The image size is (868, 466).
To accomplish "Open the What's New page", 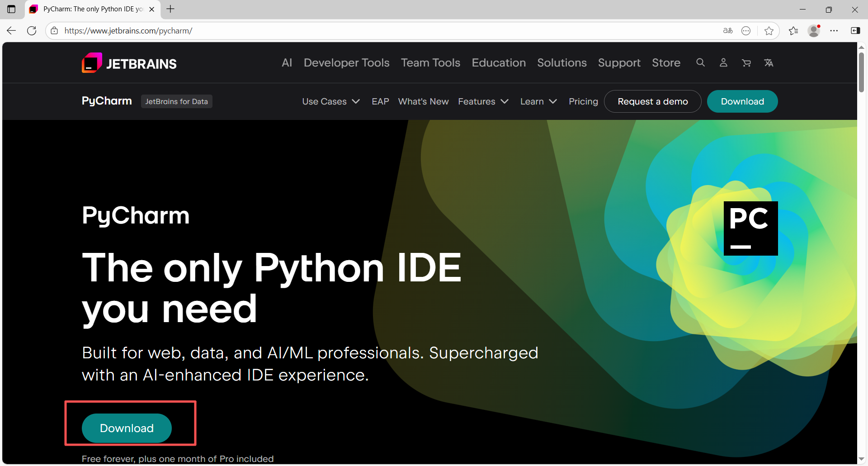I will click(423, 101).
